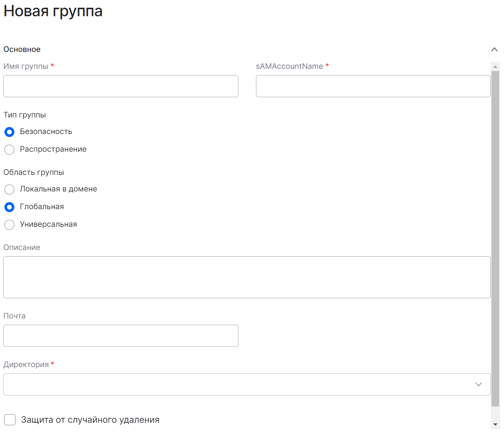The image size is (504, 433).
Task: Focus the Имя группы text field
Action: pyautogui.click(x=121, y=86)
